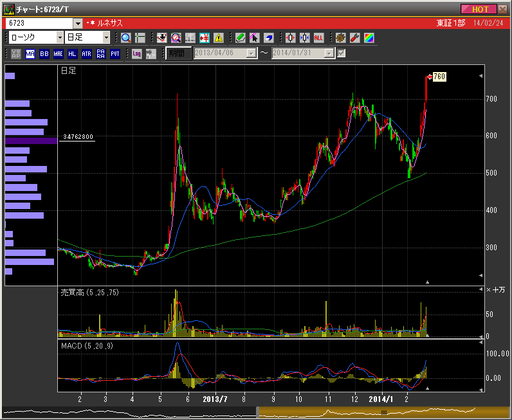The width and height of the screenshot is (512, 420).
Task: Click the HOT button
Action: pos(479,9)
